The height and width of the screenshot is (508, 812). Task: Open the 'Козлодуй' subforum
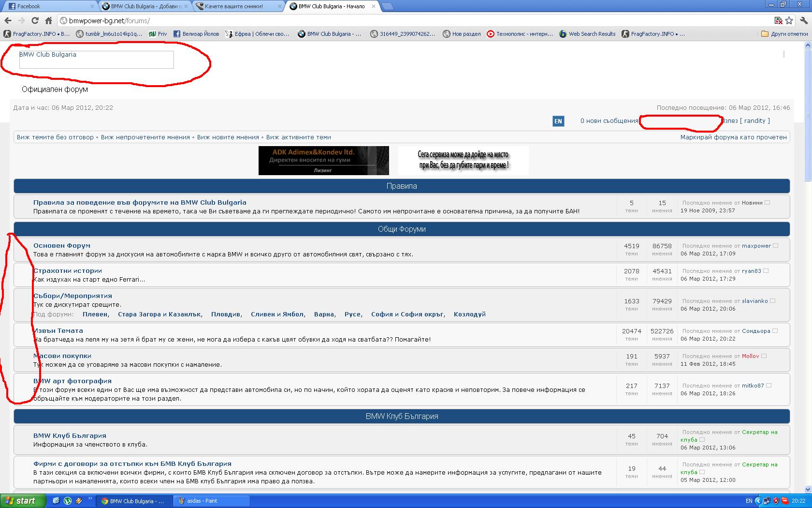[x=470, y=314]
